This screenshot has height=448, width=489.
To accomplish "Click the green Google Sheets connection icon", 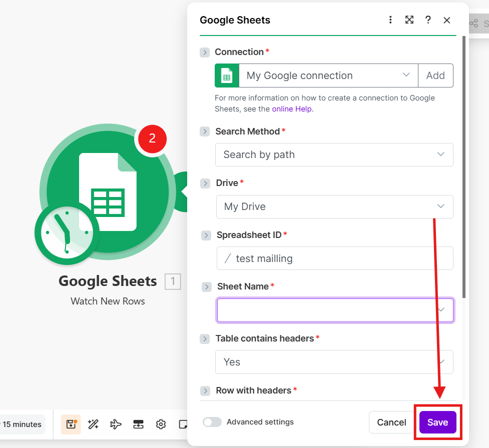I will coord(227,75).
